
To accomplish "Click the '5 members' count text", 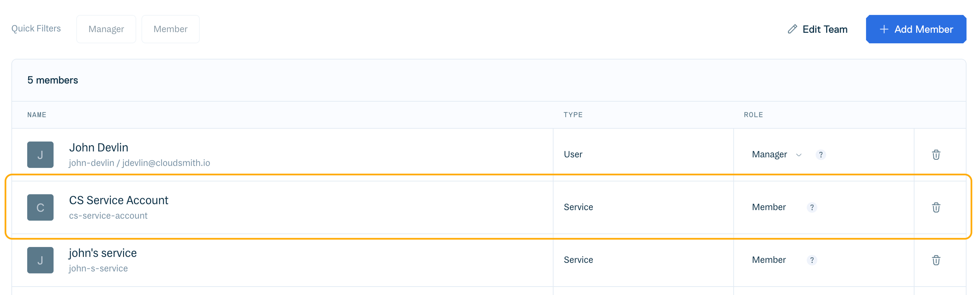I will point(53,80).
